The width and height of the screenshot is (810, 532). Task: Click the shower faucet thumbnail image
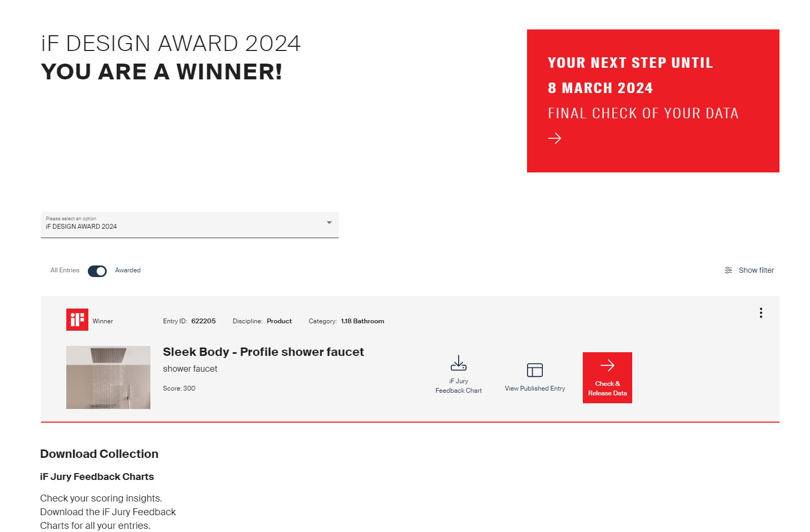[108, 377]
